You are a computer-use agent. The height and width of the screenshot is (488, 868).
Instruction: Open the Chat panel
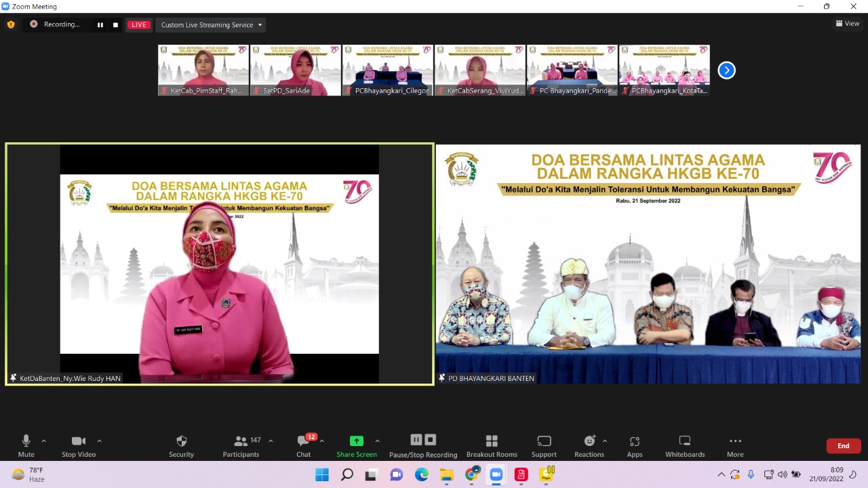pyautogui.click(x=303, y=445)
